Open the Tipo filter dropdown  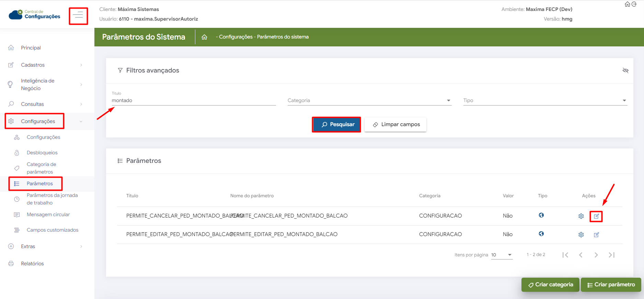coord(545,100)
